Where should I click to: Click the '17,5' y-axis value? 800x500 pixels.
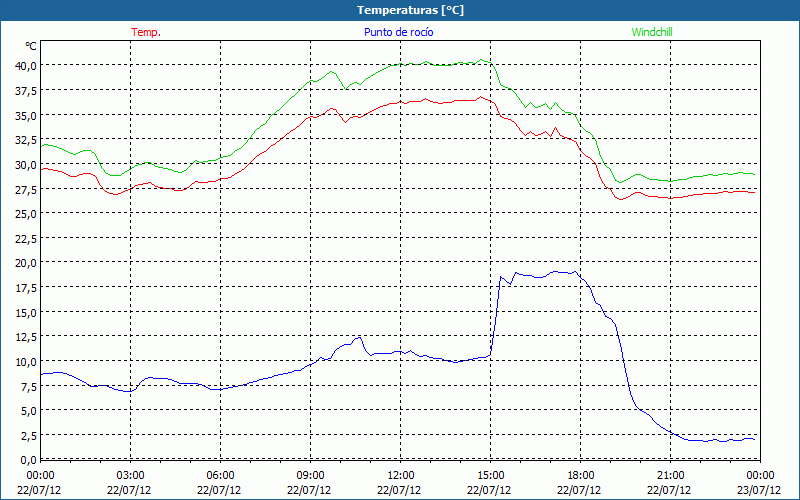(26, 287)
